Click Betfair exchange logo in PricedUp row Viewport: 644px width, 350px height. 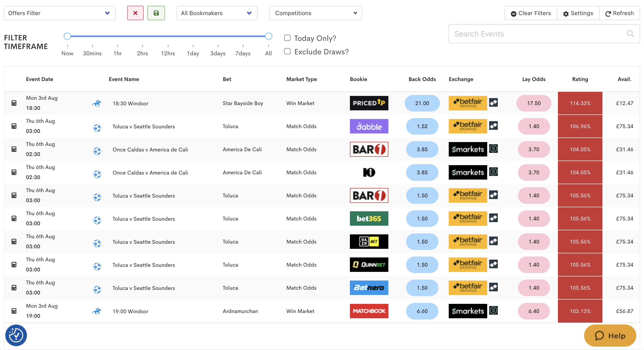click(x=468, y=103)
